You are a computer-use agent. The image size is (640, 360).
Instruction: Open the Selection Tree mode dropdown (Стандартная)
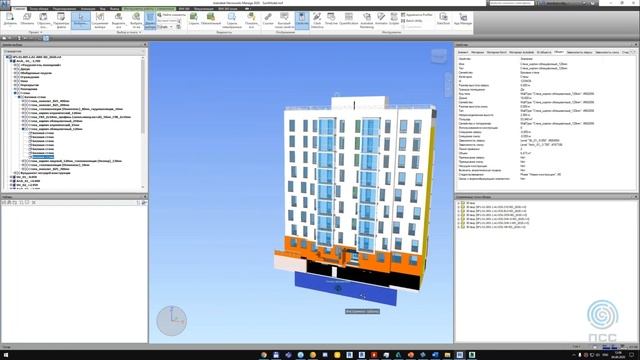tap(74, 51)
